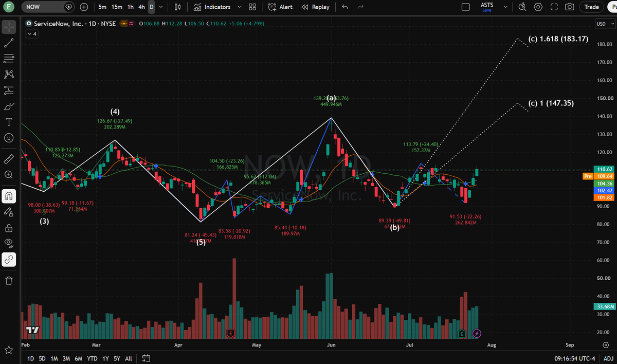This screenshot has height=364, width=617.
Task: Set chart range to 1Y
Action: coord(105,358)
